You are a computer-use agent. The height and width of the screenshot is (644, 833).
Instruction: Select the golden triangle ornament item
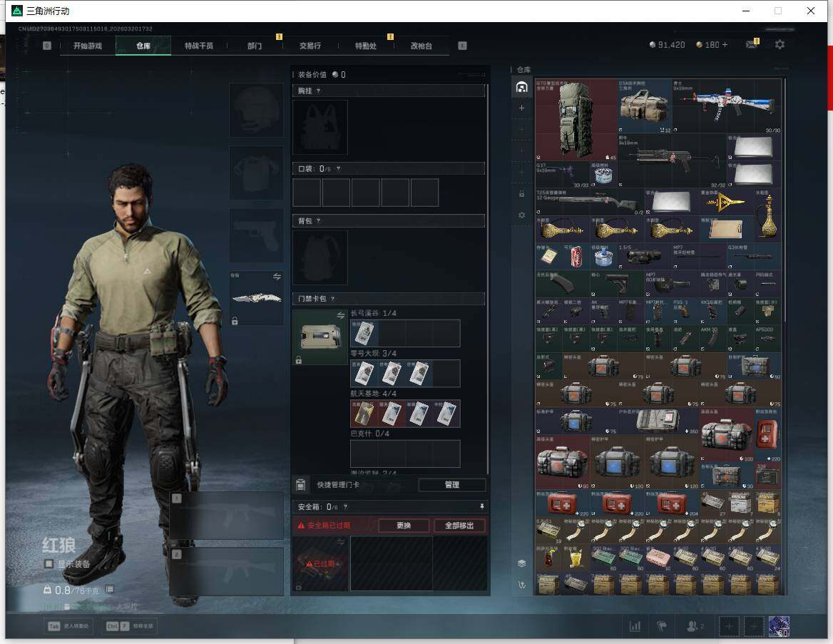pos(727,202)
